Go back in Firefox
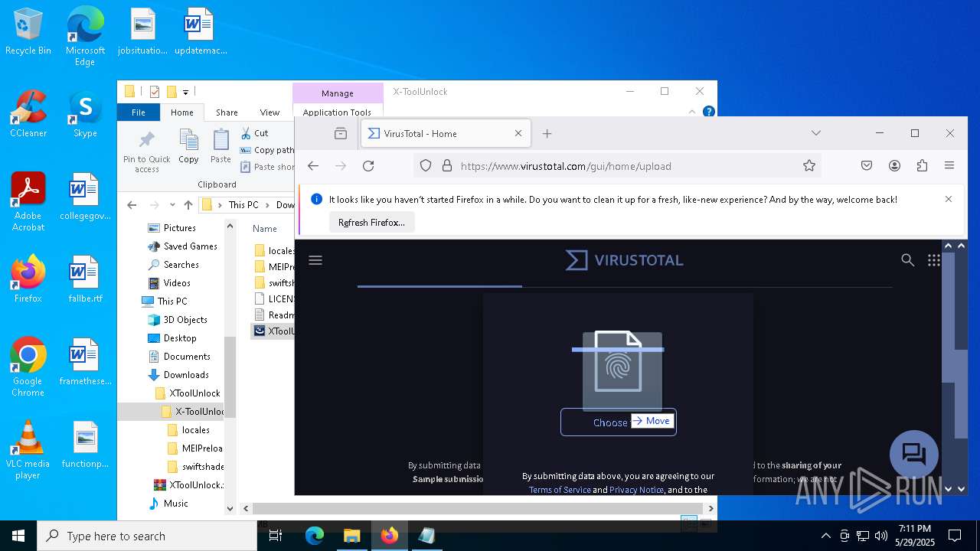This screenshot has height=551, width=980. pos(313,165)
